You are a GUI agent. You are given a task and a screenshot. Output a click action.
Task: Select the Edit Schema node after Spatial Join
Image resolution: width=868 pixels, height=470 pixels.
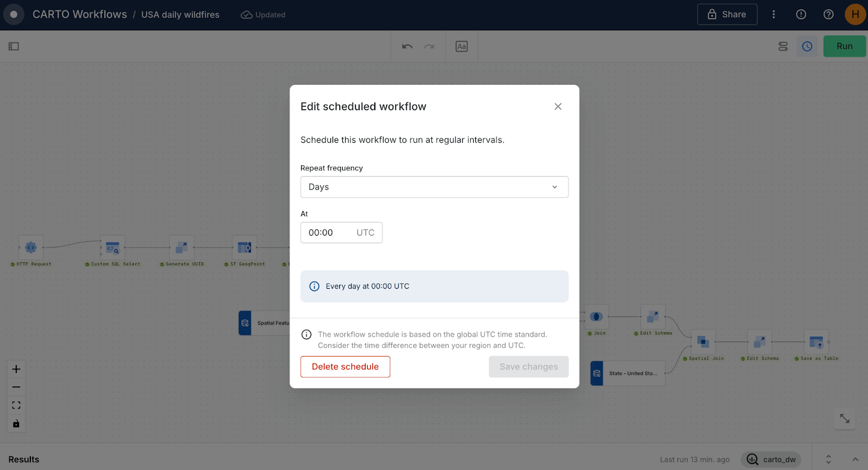759,342
